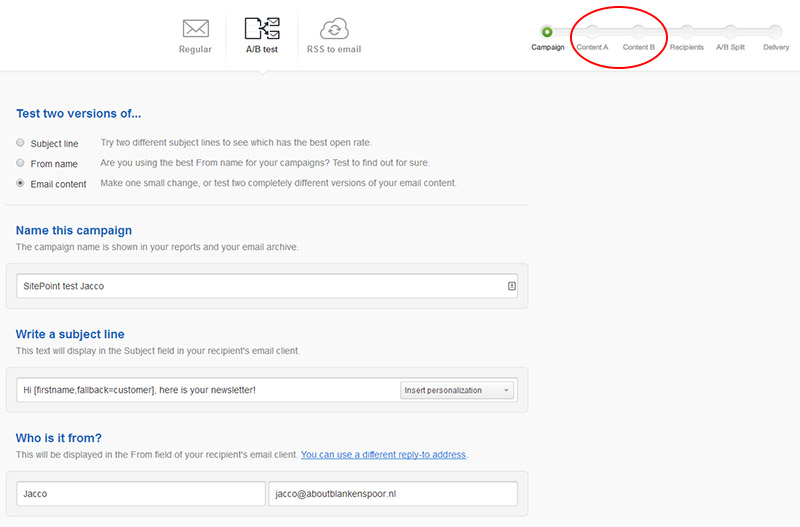Go to the A/B Split step
The image size is (800, 527).
tap(730, 32)
